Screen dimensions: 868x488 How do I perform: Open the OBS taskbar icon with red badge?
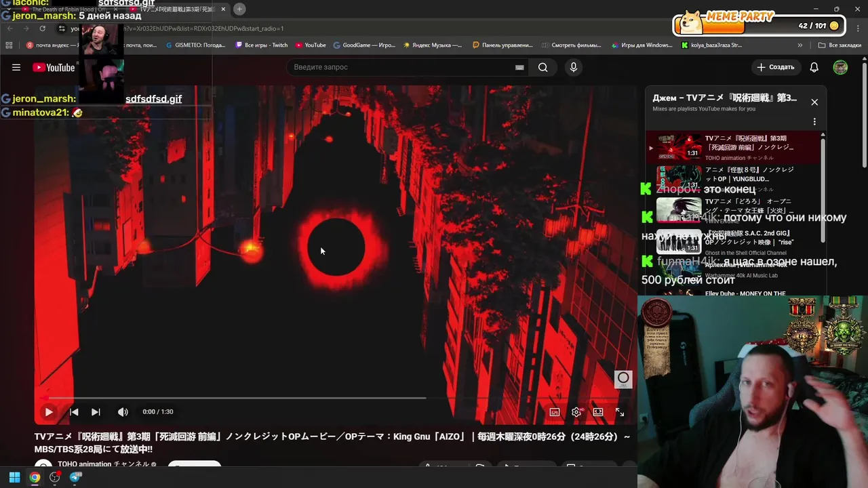point(55,477)
